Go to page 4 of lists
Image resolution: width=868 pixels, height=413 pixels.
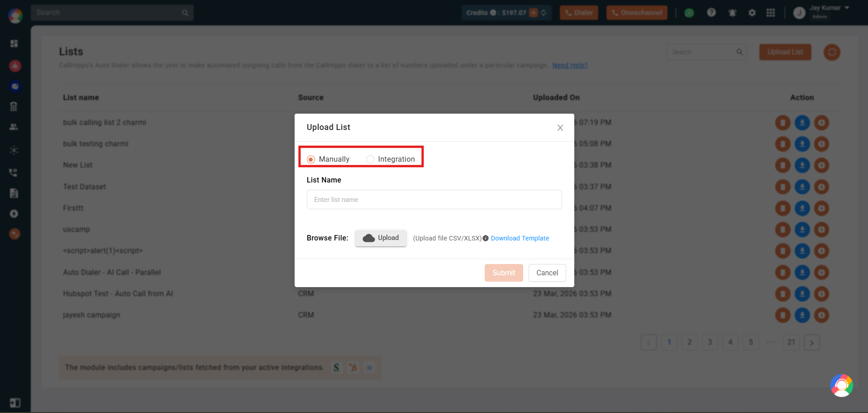point(730,342)
